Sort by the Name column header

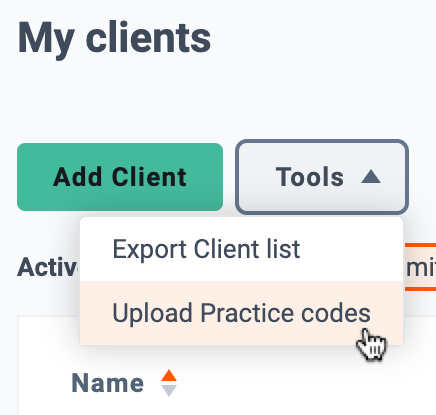click(108, 383)
